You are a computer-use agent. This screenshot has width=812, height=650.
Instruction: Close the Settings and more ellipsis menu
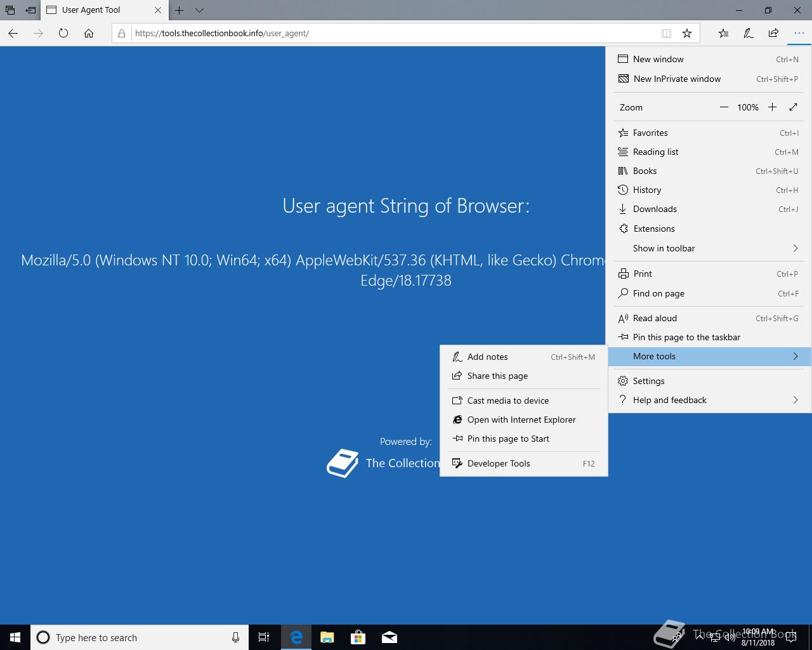click(x=799, y=33)
